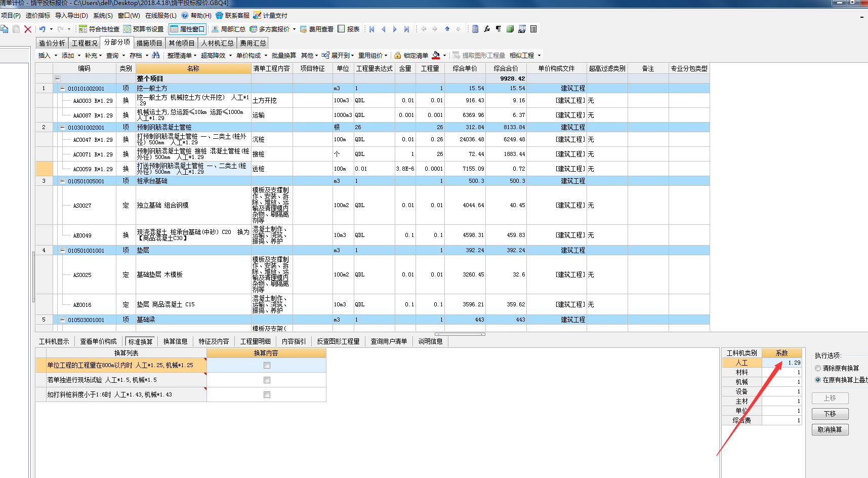Collapse item 010501005001 tree node

62,181
